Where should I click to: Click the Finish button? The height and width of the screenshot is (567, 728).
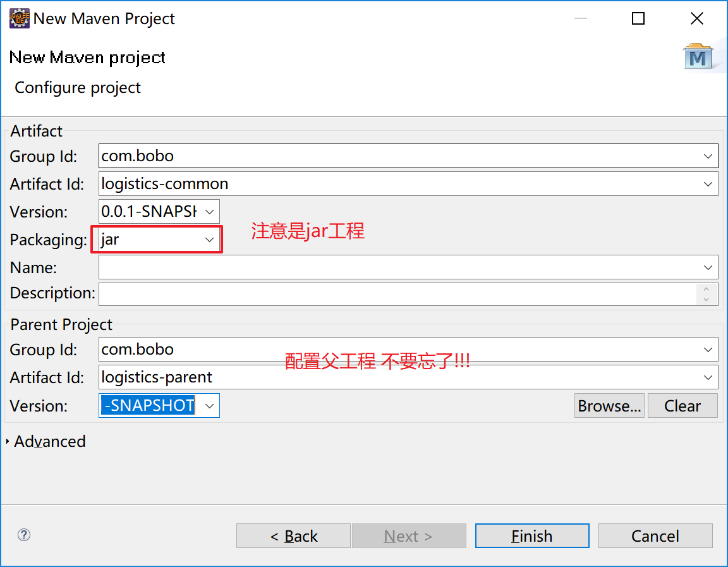click(532, 536)
